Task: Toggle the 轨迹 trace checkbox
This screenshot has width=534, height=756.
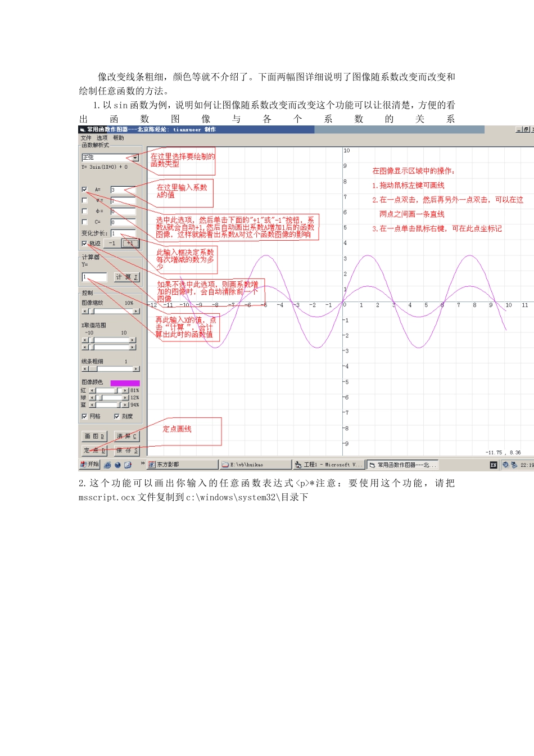Action: [x=85, y=244]
